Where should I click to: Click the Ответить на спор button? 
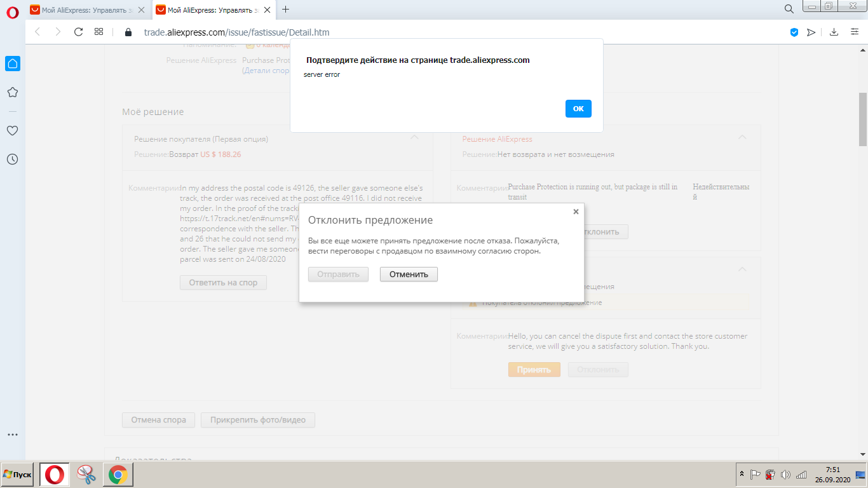pyautogui.click(x=223, y=283)
